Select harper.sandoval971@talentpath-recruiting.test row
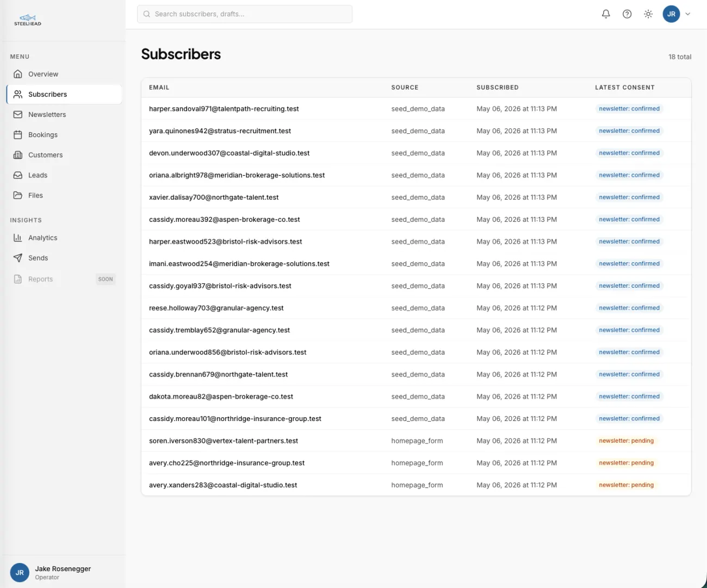Screen dimensions: 707x588 (416, 109)
